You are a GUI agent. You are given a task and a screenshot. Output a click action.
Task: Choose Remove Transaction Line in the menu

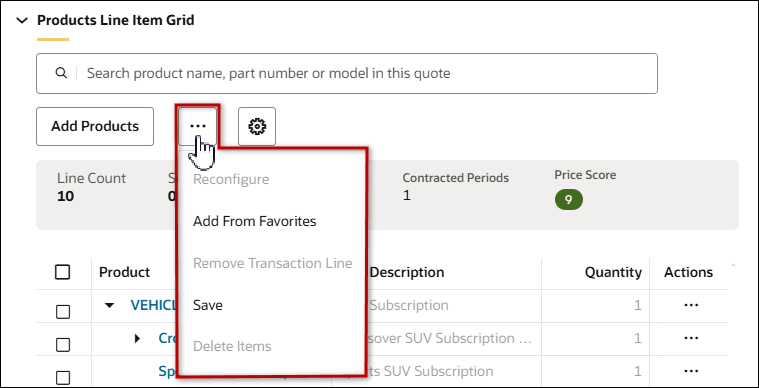(273, 263)
